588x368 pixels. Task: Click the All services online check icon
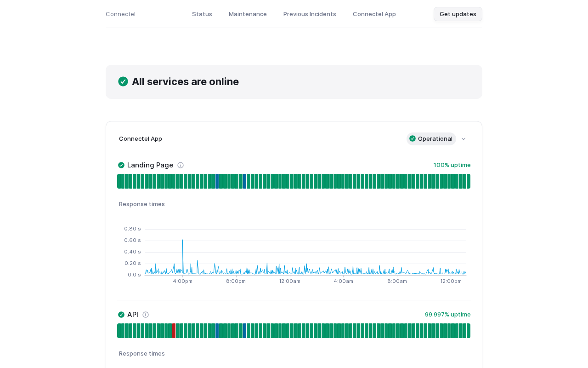coord(123,81)
